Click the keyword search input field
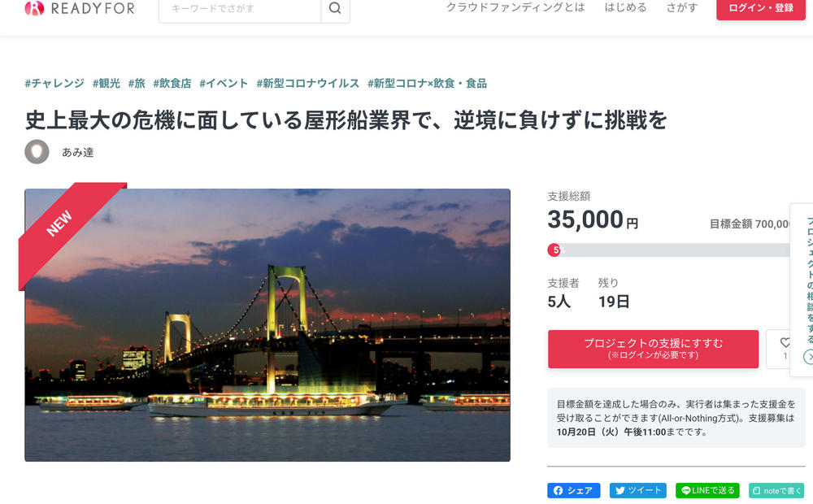This screenshot has width=813, height=504. click(240, 9)
